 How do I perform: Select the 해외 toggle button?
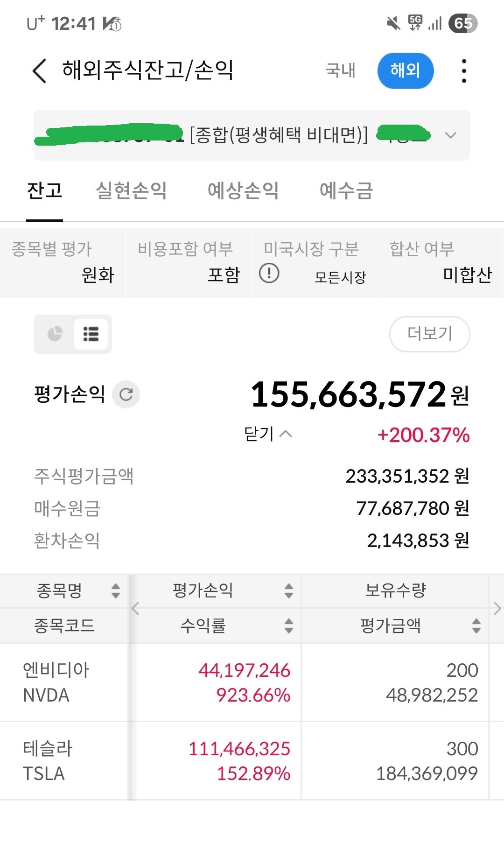[x=405, y=70]
